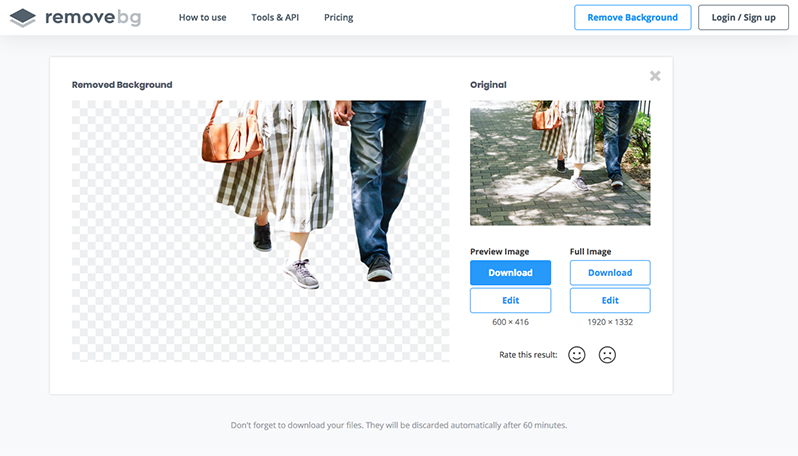Download the Full Image
The image size is (798, 456).
tap(610, 273)
